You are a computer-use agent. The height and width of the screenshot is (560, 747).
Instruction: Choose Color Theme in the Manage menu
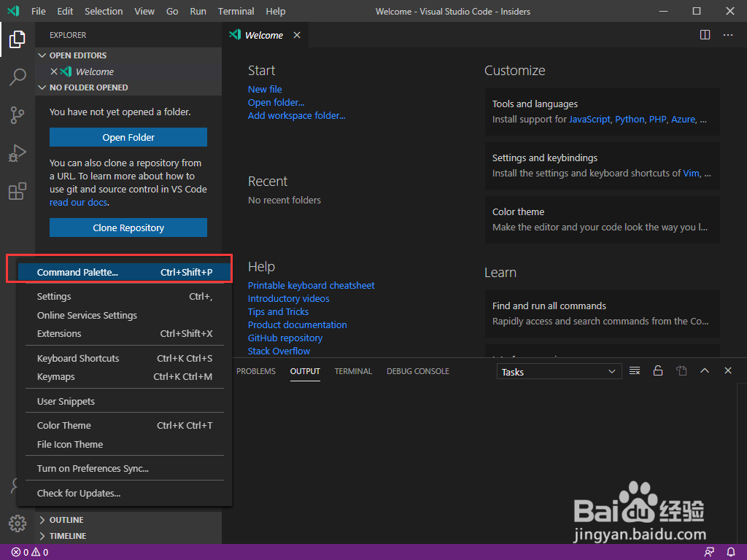[x=125, y=425]
